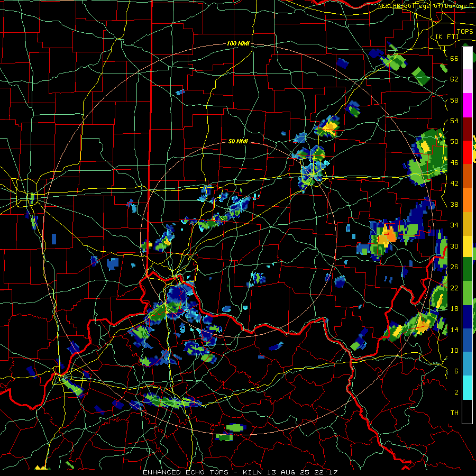The image size is (476, 476).
Task: Click the "66" legend value
Action: pos(454,58)
